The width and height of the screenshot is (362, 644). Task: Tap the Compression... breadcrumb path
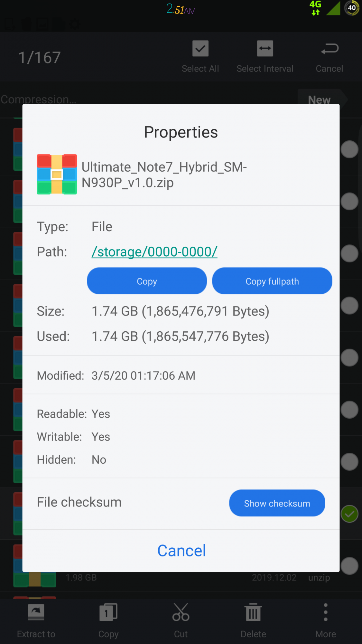(x=38, y=99)
